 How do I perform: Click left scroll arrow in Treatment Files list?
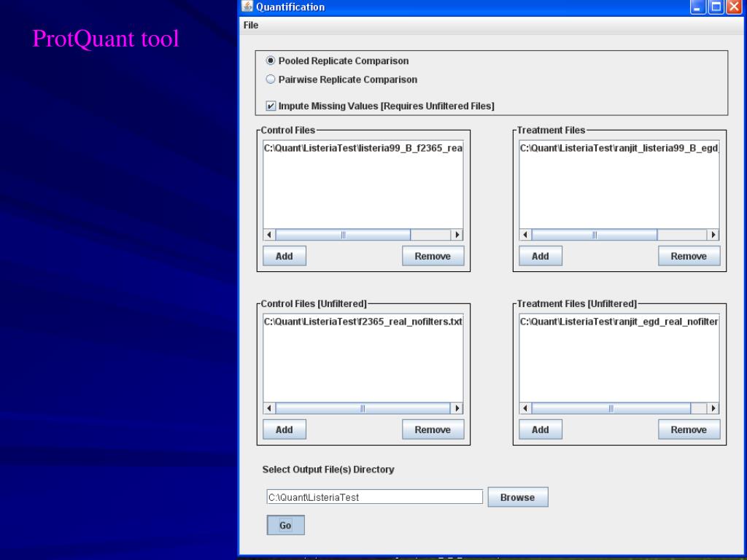coord(525,235)
